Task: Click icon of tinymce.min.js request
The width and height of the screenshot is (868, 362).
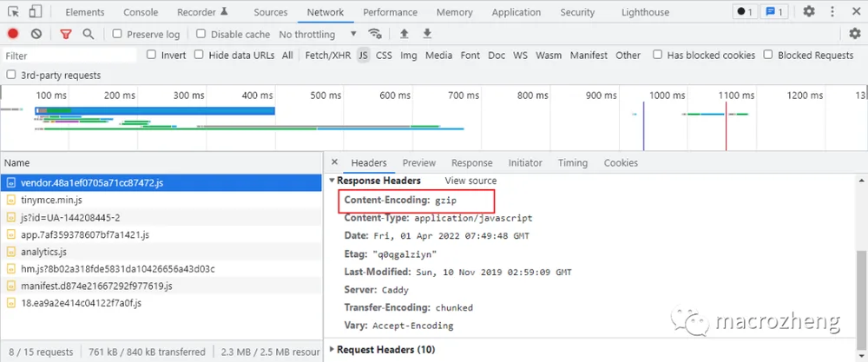Action: [11, 200]
